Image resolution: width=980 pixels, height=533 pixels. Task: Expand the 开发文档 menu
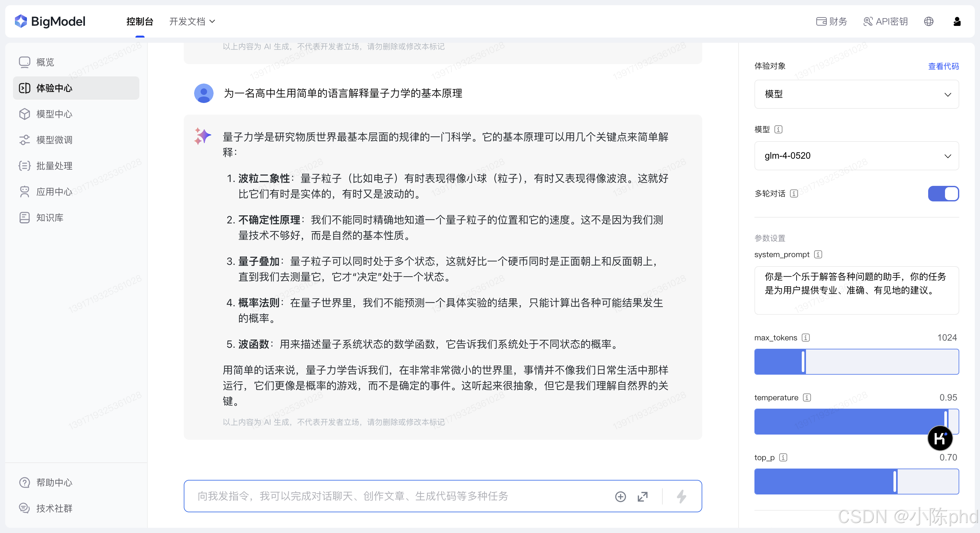pos(192,21)
